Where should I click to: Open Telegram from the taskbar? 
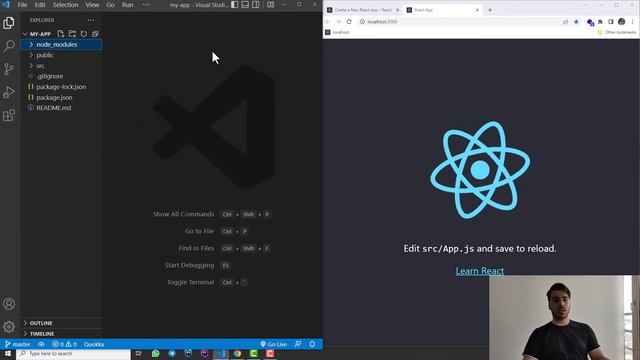pyautogui.click(x=172, y=353)
